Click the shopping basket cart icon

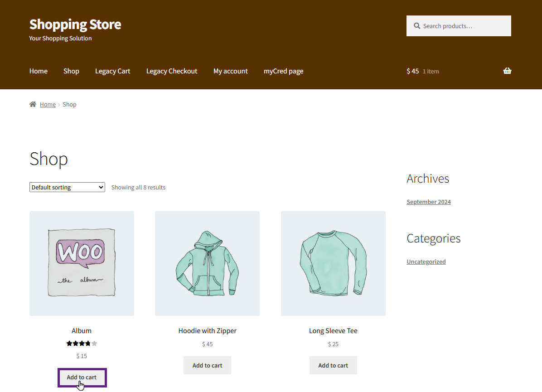pyautogui.click(x=507, y=71)
